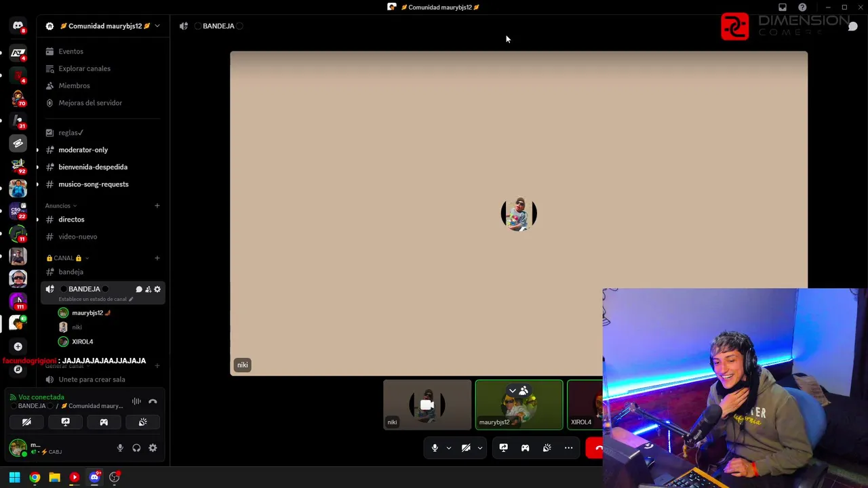Share your screen from the sidebar voice panel
This screenshot has height=488, width=868.
[65, 422]
